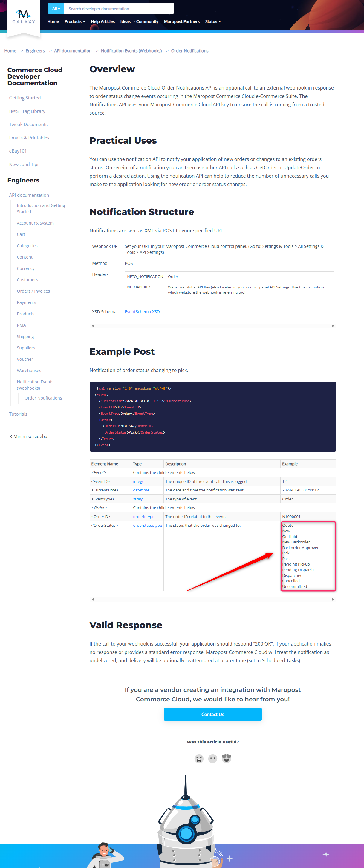Expand the Status menu
The width and height of the screenshot is (364, 868).
click(x=213, y=21)
